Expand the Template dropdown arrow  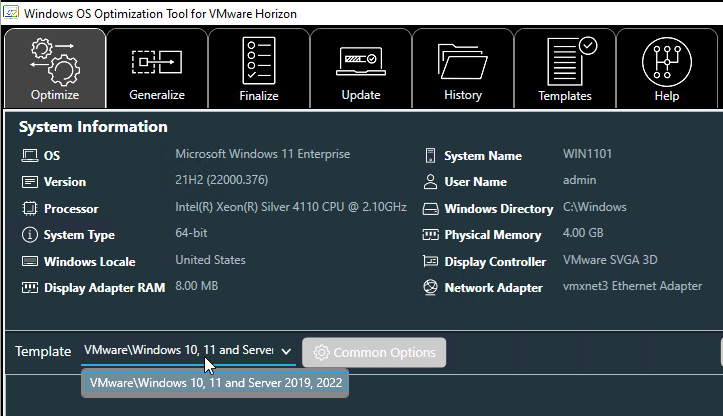286,351
